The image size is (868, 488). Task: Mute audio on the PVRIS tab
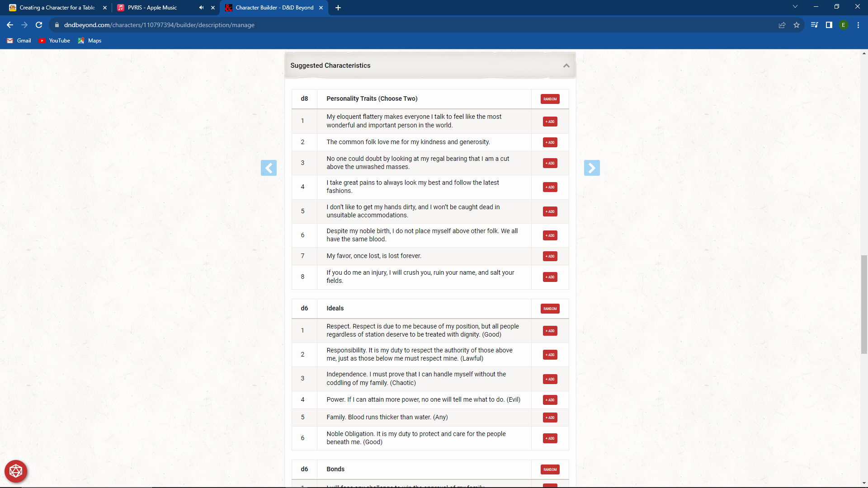coord(202,8)
